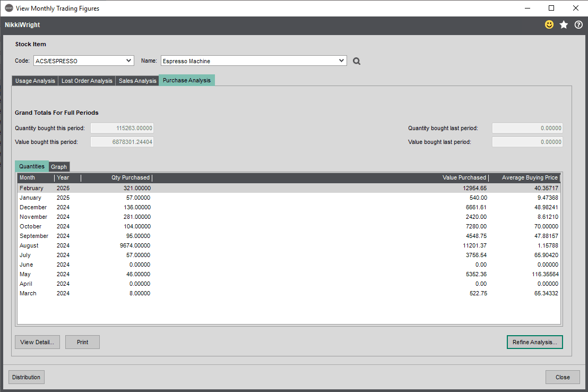Select the June row

click(289, 265)
